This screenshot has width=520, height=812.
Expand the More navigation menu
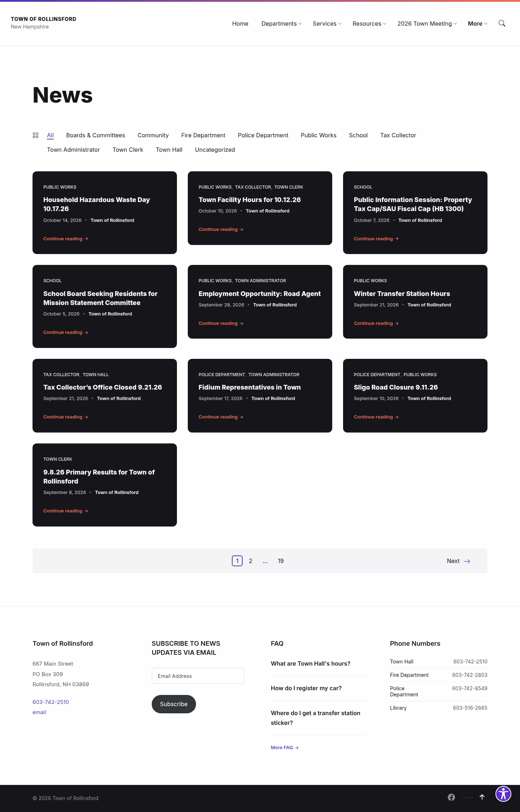tap(477, 23)
